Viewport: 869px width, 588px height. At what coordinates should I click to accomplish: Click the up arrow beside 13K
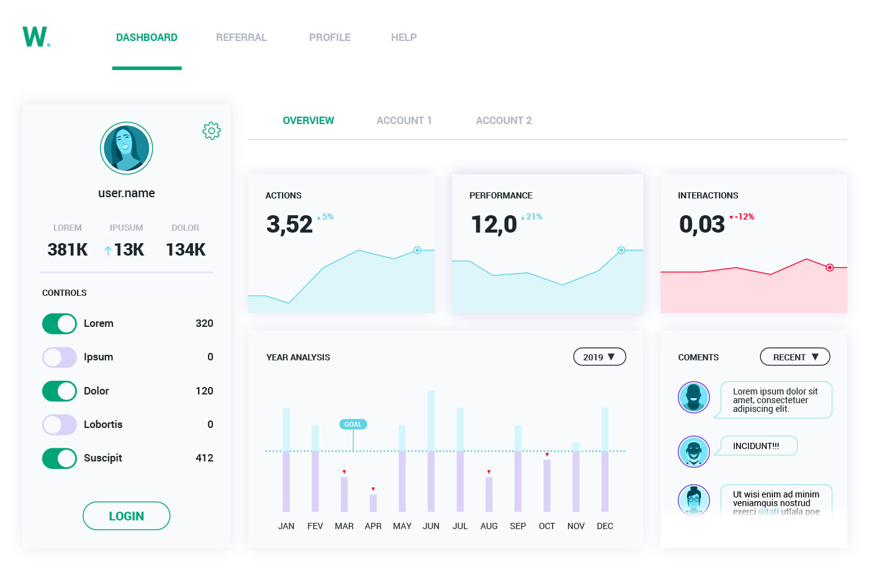click(109, 251)
